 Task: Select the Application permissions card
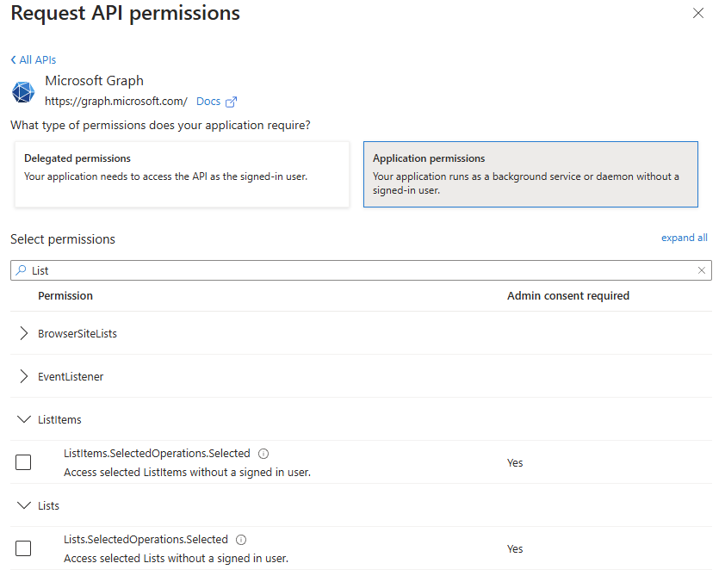click(x=530, y=174)
